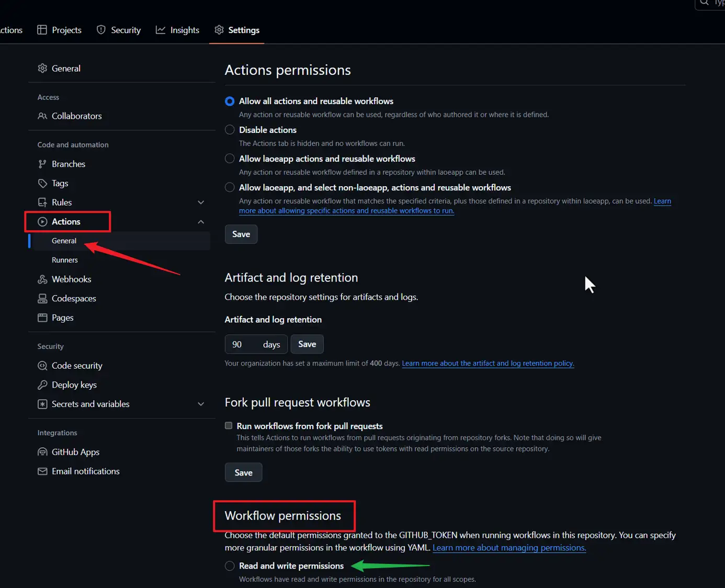
Task: Click the Security shield icon in top nav
Action: (x=101, y=30)
